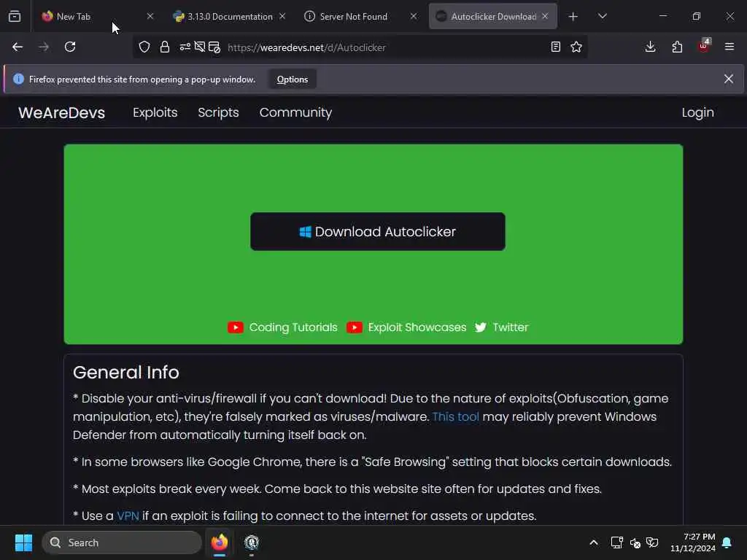This screenshot has height=560, width=747.
Task: Dismiss the pop-up blocked notification bar
Action: click(729, 79)
